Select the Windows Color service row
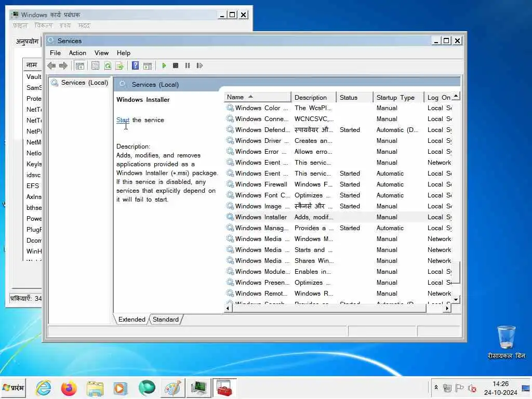This screenshot has width=532, height=399. pyautogui.click(x=338, y=108)
